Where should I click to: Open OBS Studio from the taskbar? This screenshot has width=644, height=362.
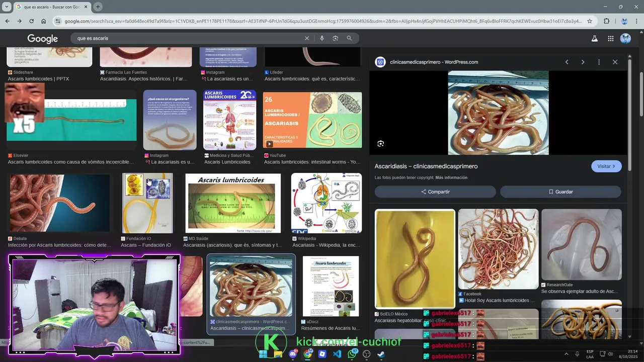click(367, 354)
